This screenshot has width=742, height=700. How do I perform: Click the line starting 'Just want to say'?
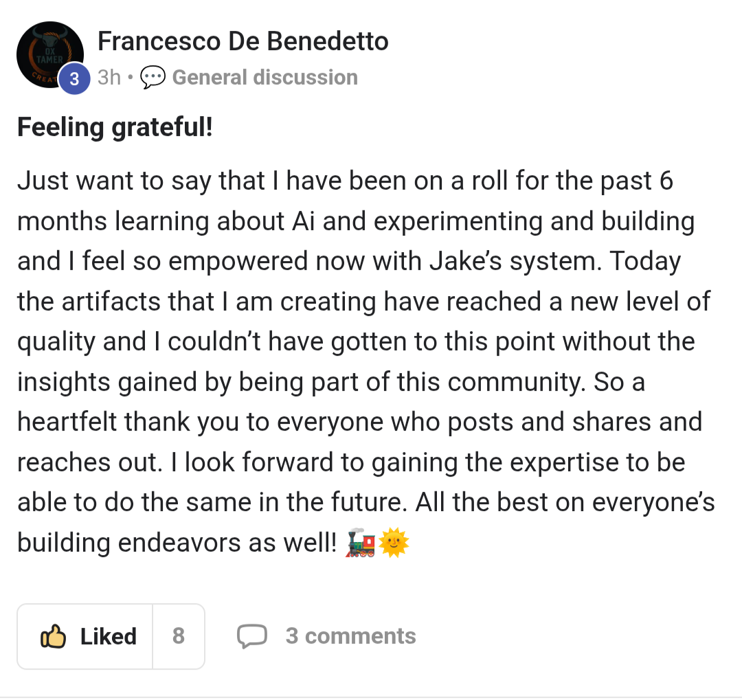345,181
